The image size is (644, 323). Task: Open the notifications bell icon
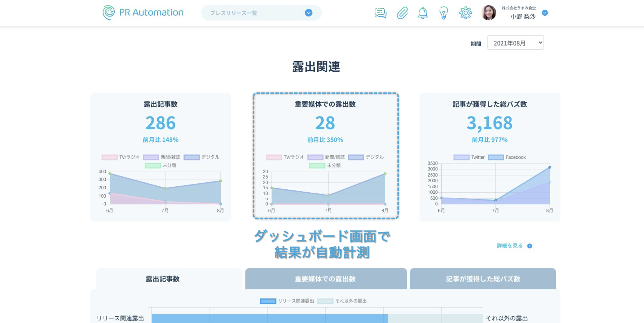click(x=423, y=13)
